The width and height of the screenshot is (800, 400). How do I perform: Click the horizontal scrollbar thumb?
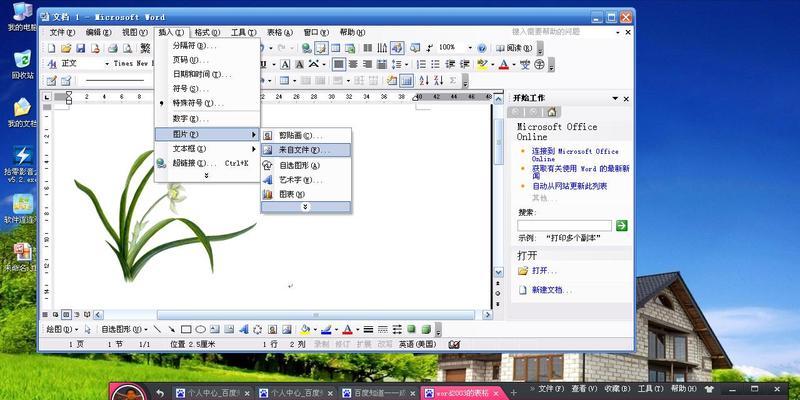click(x=316, y=315)
